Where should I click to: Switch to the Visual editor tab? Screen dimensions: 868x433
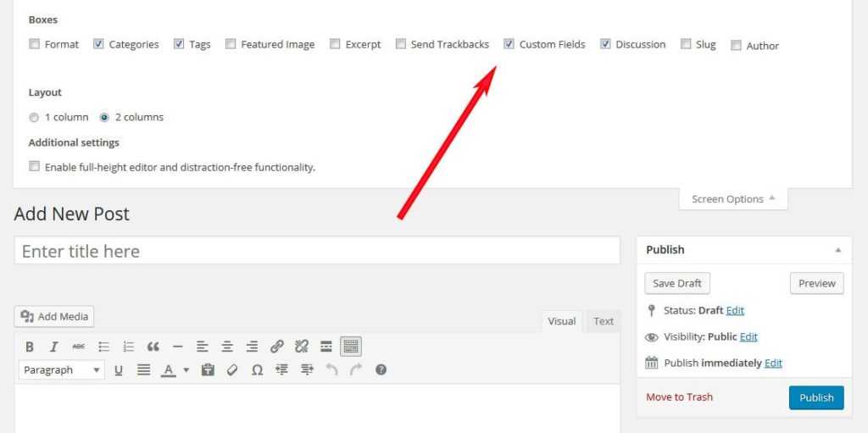[x=561, y=321]
